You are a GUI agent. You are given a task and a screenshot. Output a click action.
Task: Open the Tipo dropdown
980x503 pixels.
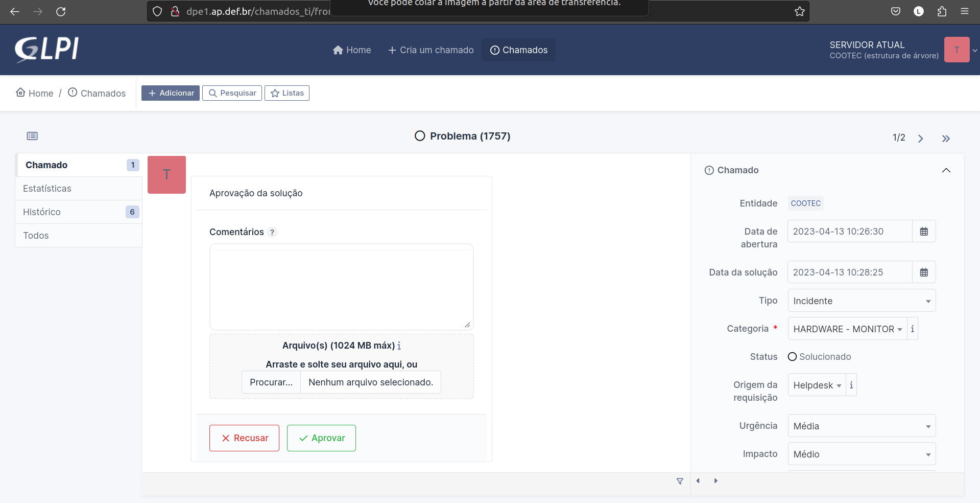coord(861,301)
